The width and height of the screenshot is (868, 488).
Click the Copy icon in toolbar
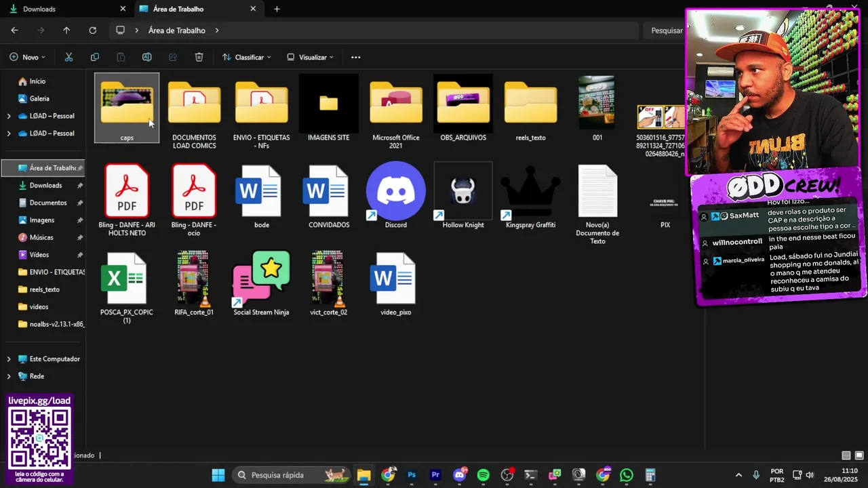(94, 57)
